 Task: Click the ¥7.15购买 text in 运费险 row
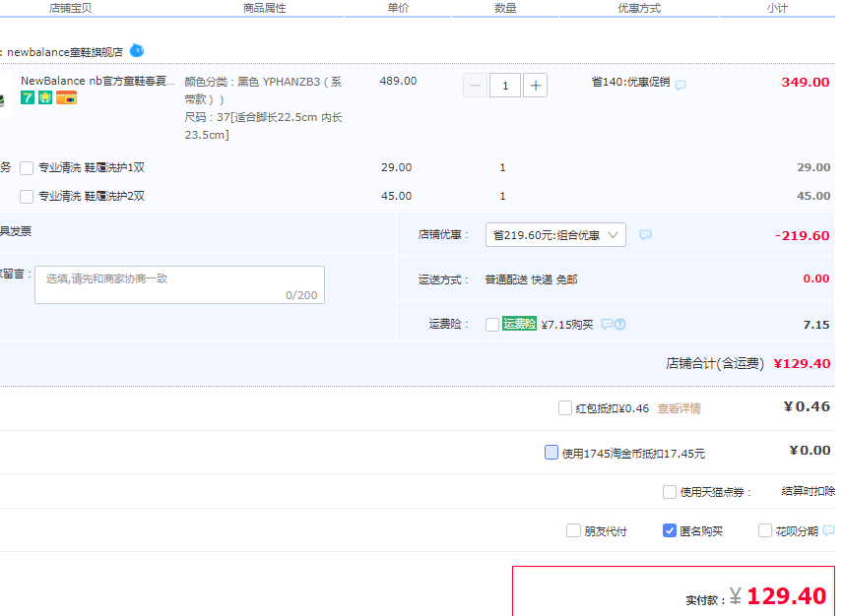[x=567, y=325]
